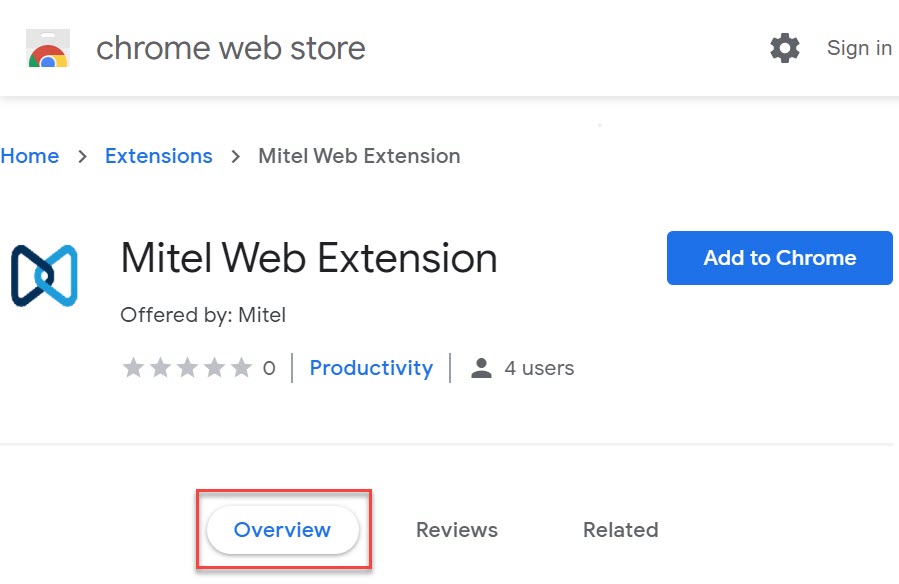Click the '4 users' count text
The height and width of the screenshot is (584, 899).
[539, 368]
